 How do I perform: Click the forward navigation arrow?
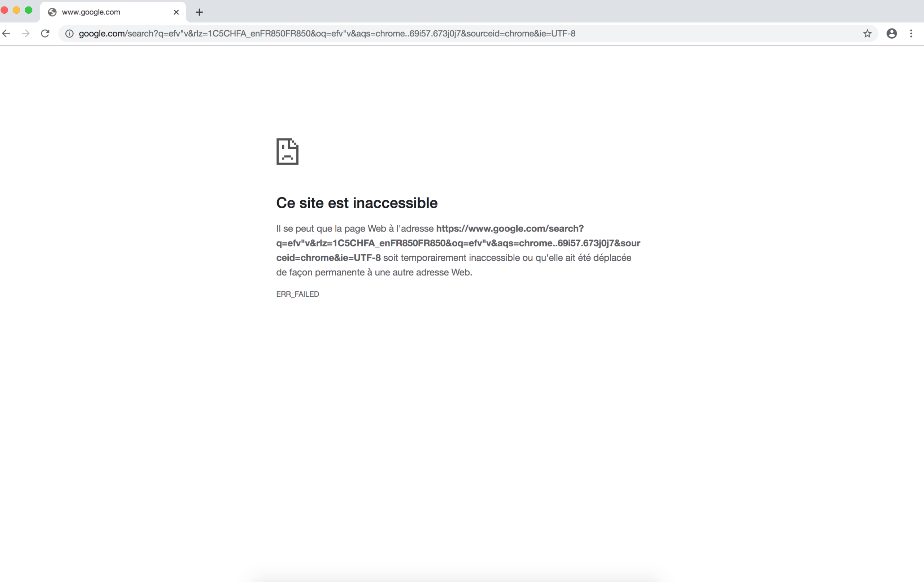[x=25, y=34]
